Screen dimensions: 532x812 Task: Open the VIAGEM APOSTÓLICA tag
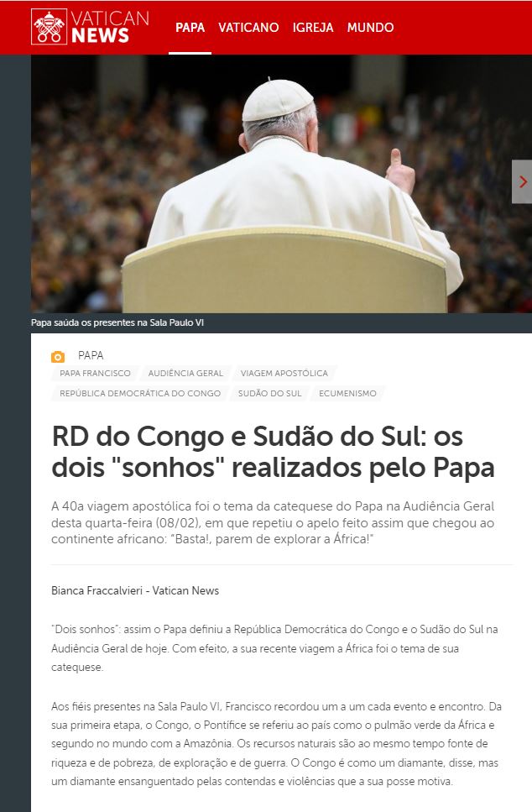point(284,373)
